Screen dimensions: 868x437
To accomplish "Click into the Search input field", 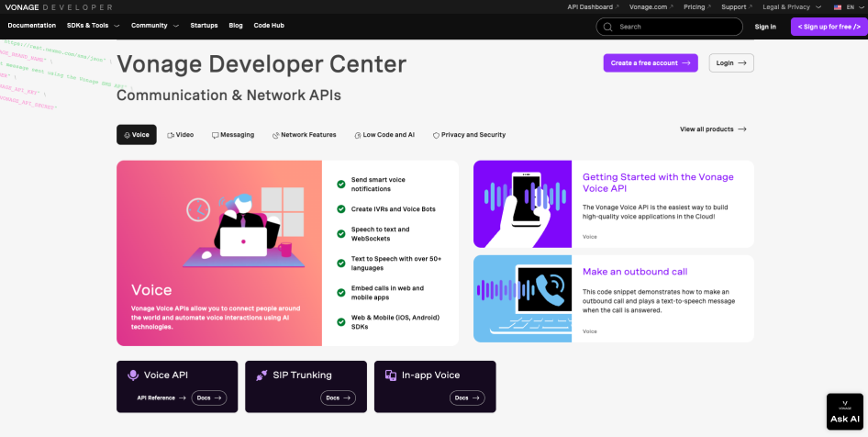I will pyautogui.click(x=669, y=27).
